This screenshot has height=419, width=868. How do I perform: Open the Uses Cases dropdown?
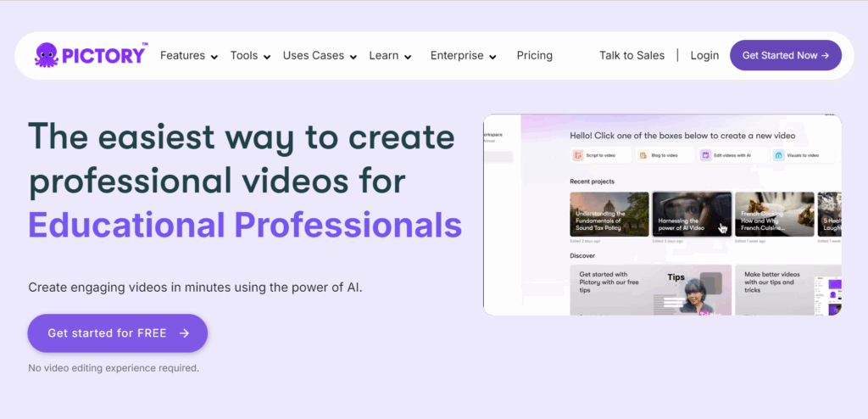(x=320, y=55)
